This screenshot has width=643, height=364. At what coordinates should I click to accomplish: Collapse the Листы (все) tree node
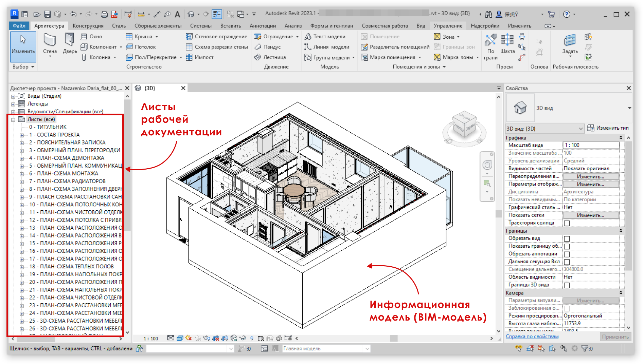13,119
